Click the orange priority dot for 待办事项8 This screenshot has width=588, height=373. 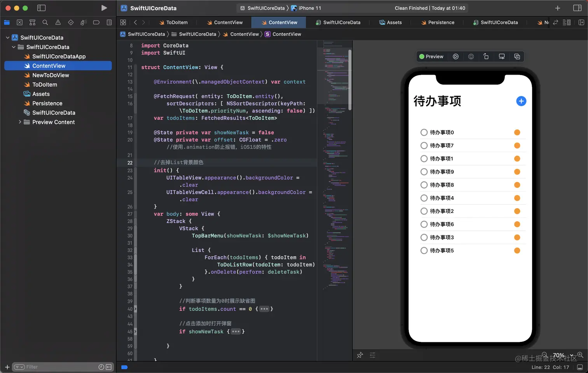coord(517,185)
